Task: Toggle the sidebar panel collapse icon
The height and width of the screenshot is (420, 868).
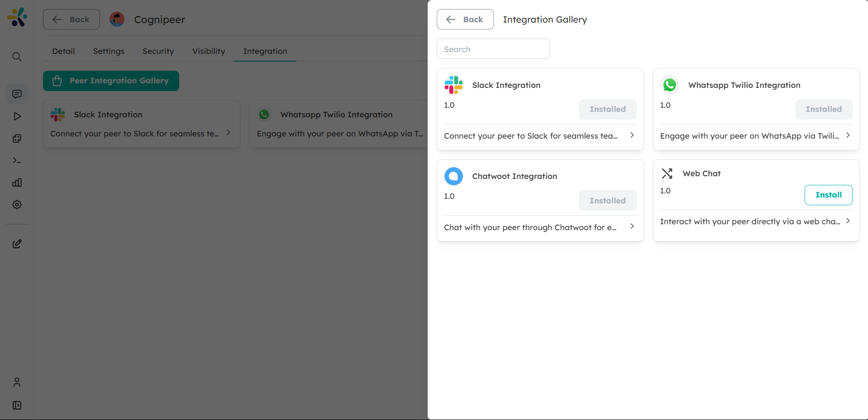Action: point(17,405)
